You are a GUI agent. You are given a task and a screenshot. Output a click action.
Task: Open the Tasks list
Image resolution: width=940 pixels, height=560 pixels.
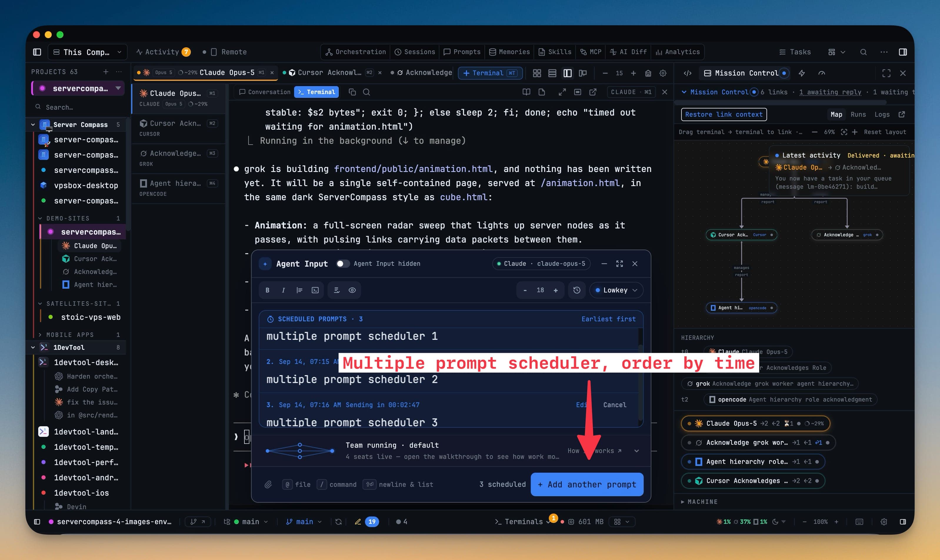(x=795, y=52)
